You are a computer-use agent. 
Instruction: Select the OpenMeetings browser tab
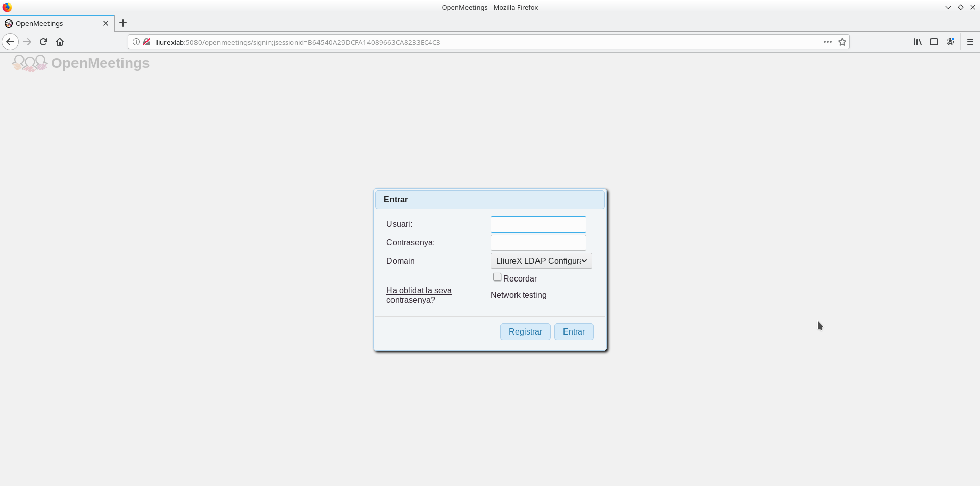pos(57,23)
